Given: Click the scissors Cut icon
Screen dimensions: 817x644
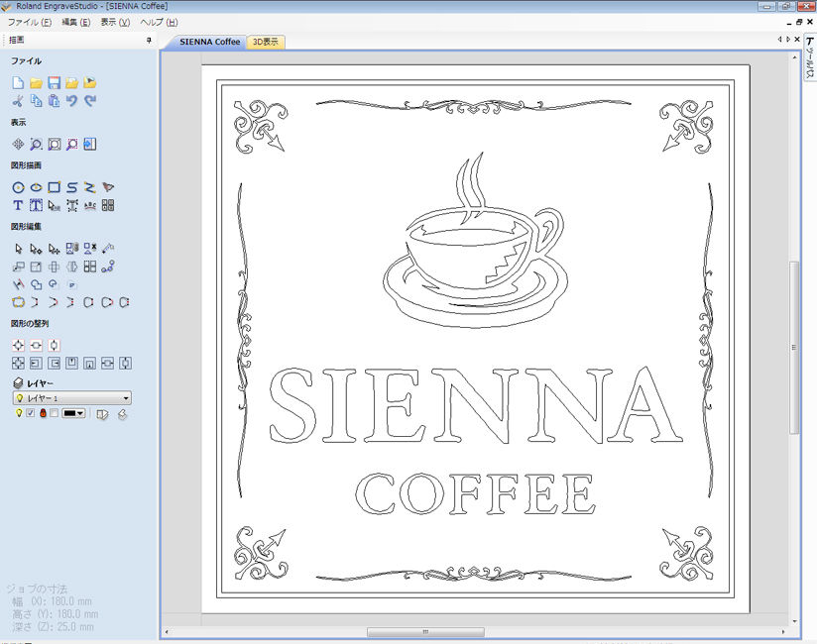Looking at the screenshot, I should pos(18,101).
